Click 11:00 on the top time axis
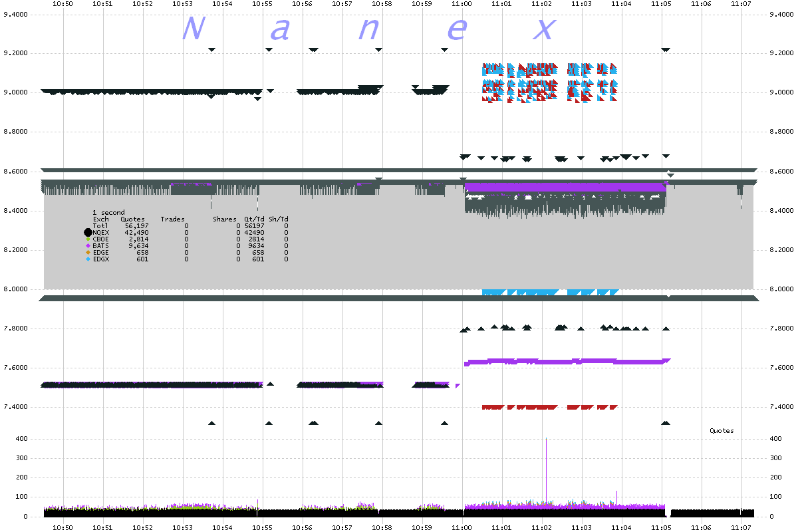 [462, 4]
